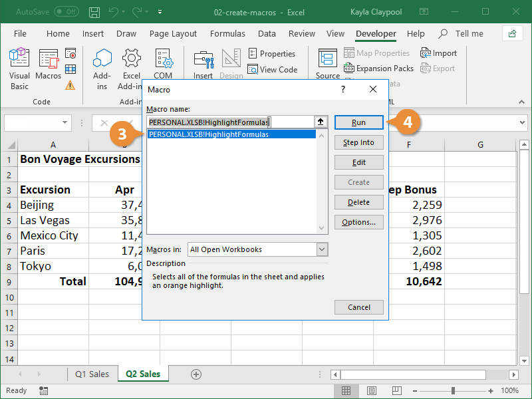
Task: Select the Q2 Sales sheet tab
Action: pos(143,374)
